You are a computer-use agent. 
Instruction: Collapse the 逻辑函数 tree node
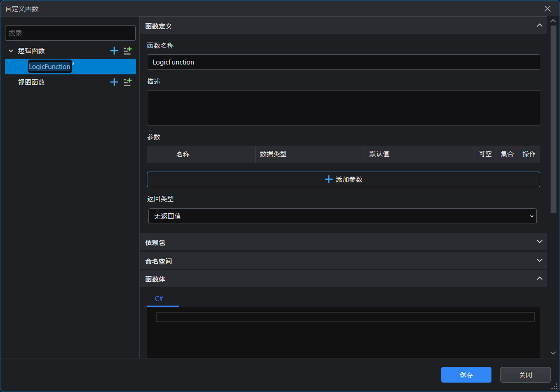click(x=11, y=51)
